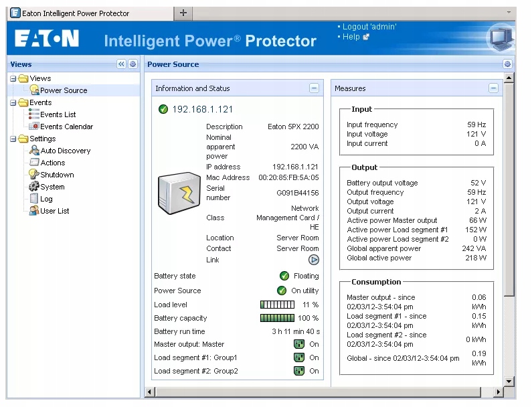Screen dimensions: 532x407
Task: Click the Power Source tree icon
Action: point(34,90)
